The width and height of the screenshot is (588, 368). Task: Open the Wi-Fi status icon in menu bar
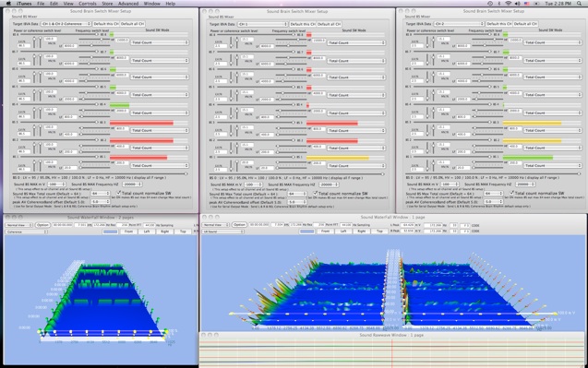pos(509,4)
